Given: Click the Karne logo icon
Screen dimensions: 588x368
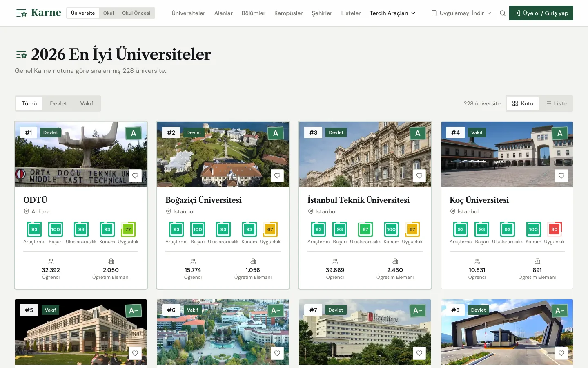Looking at the screenshot, I should point(22,13).
